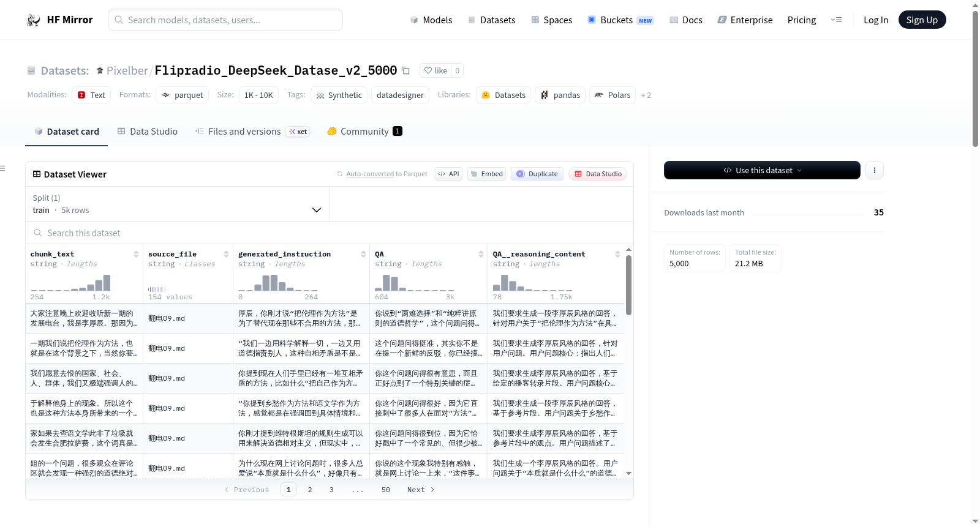The height and width of the screenshot is (527, 980).
Task: Open Spaces in top navigation
Action: 552,20
